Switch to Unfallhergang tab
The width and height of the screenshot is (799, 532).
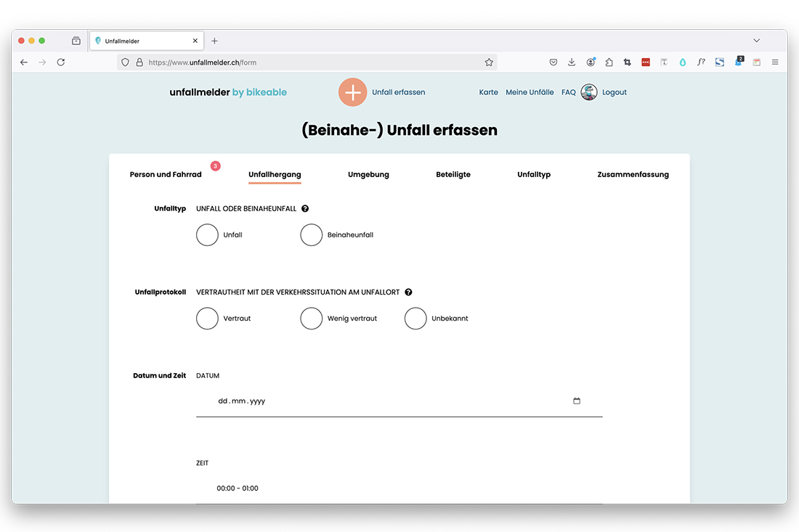(x=275, y=174)
